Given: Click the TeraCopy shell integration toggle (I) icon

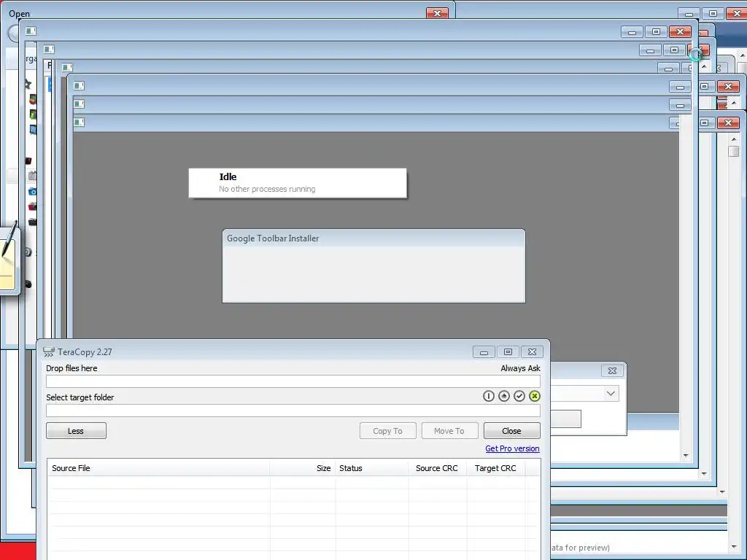Looking at the screenshot, I should [488, 396].
